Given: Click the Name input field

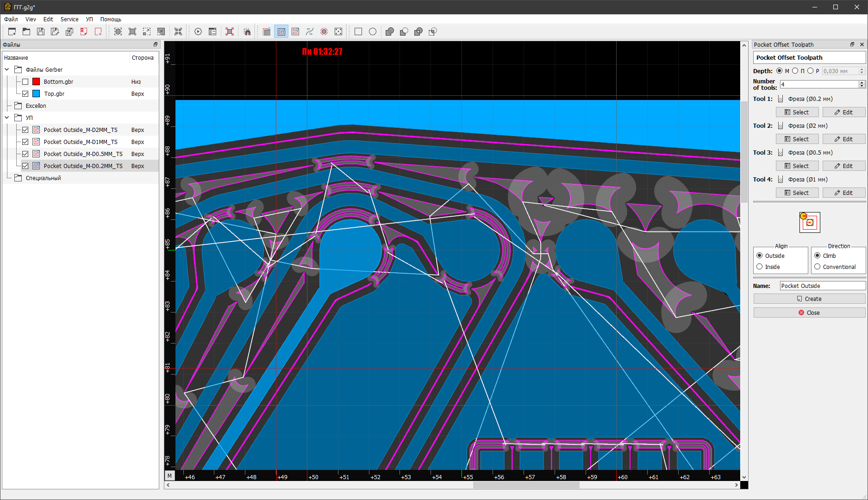Looking at the screenshot, I should click(x=823, y=286).
